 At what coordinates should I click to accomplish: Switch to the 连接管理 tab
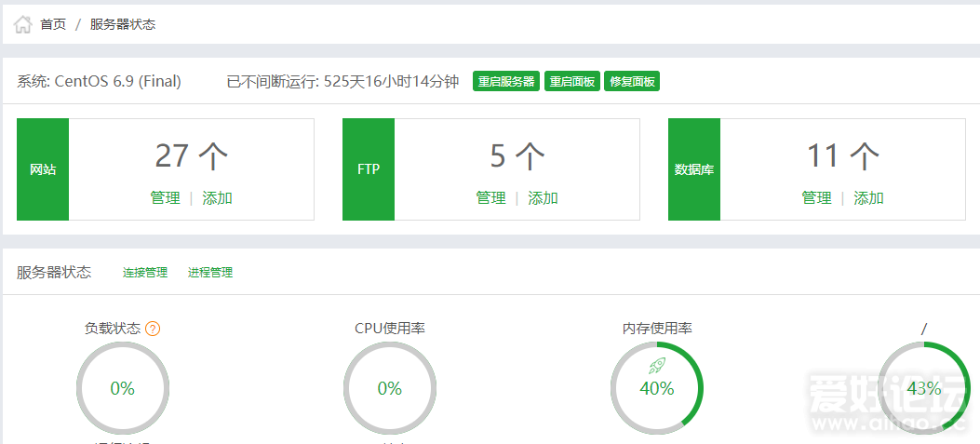145,273
